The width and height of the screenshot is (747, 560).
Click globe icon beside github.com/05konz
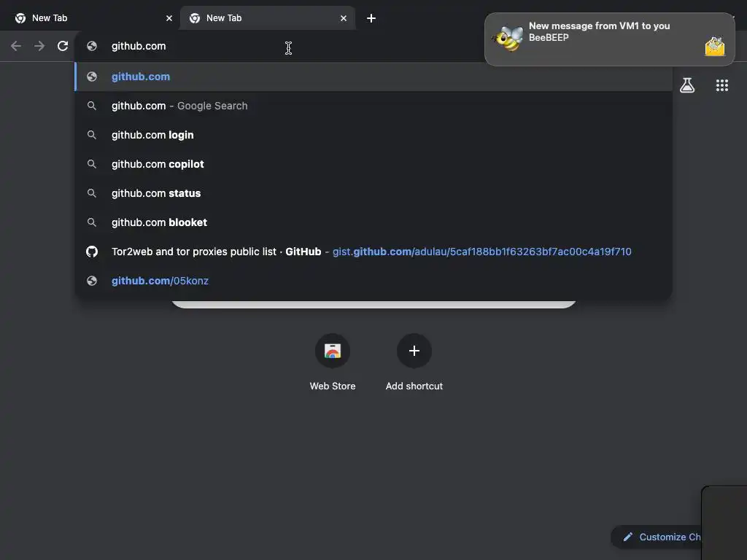(x=92, y=281)
